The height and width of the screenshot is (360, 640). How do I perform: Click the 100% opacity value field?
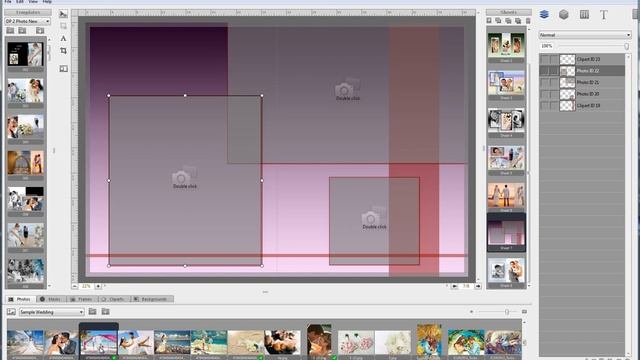coord(547,46)
